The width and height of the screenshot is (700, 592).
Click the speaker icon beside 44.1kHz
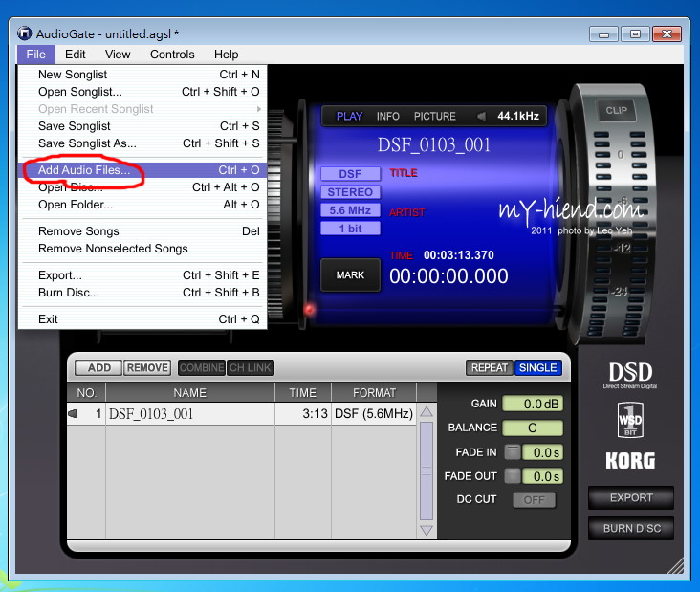coord(481,116)
